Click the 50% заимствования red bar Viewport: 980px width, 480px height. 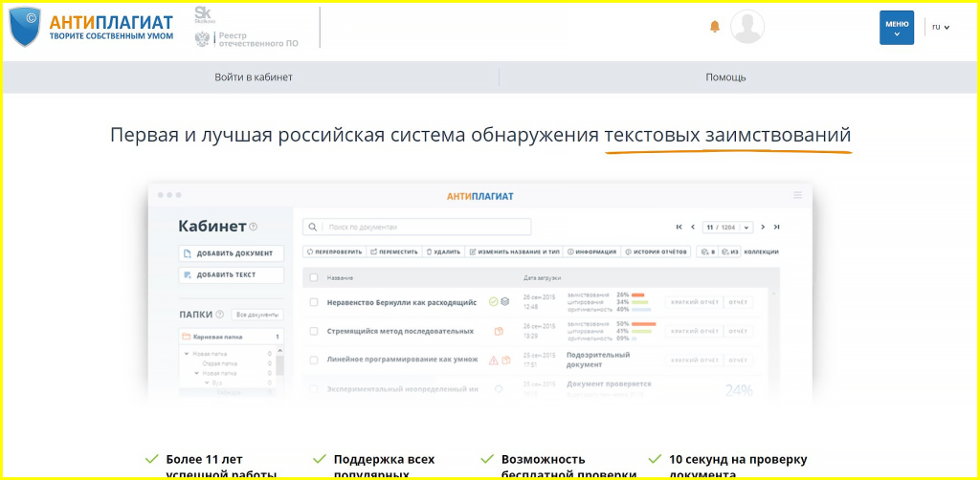coord(644,324)
